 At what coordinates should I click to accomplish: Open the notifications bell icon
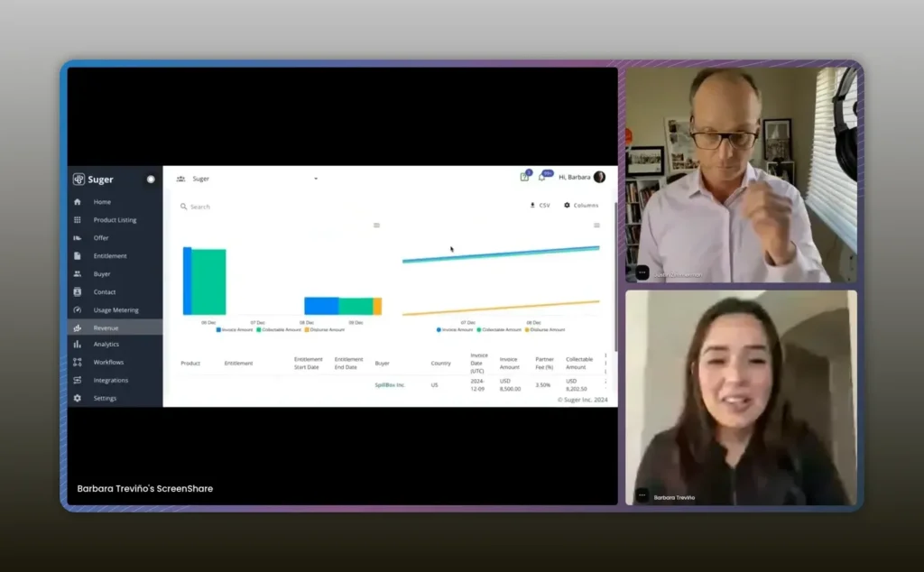point(541,178)
